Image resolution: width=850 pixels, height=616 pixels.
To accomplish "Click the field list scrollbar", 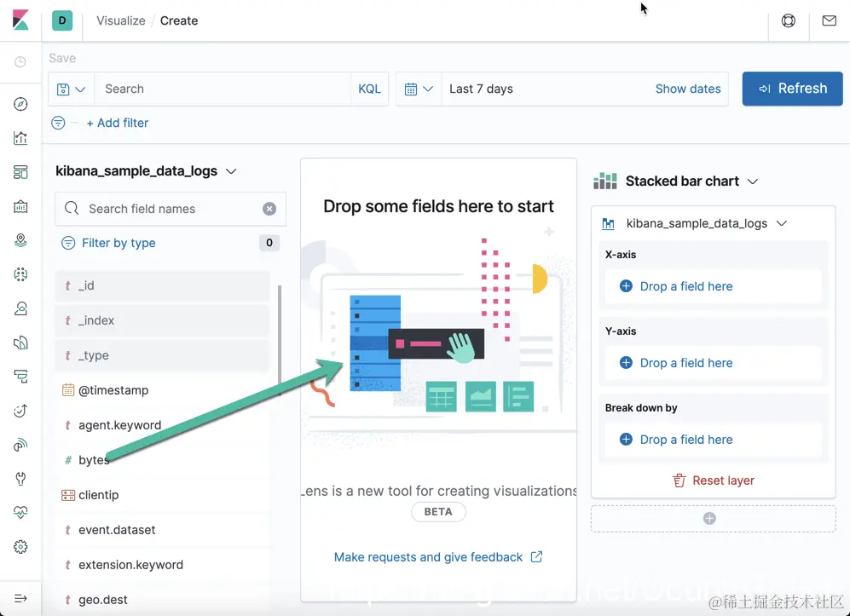I will tap(280, 340).
